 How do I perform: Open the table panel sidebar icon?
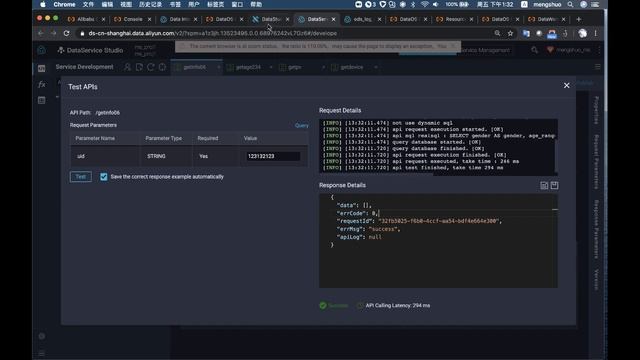42,100
